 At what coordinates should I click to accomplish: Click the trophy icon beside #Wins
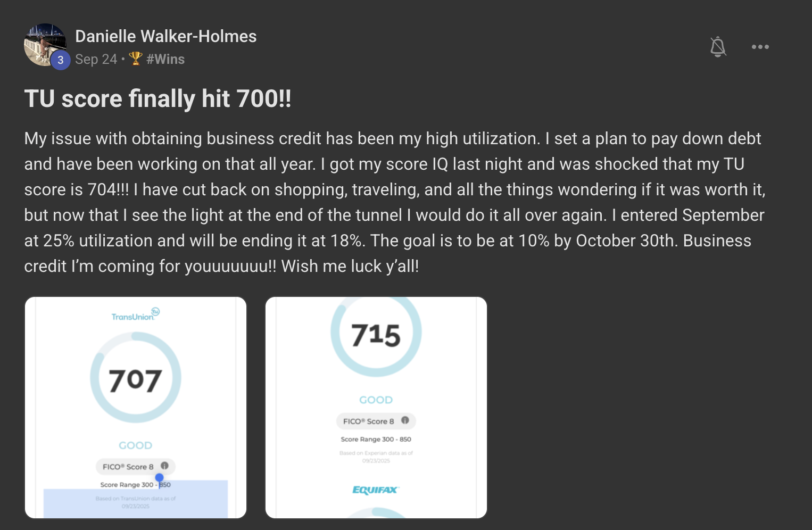(136, 58)
